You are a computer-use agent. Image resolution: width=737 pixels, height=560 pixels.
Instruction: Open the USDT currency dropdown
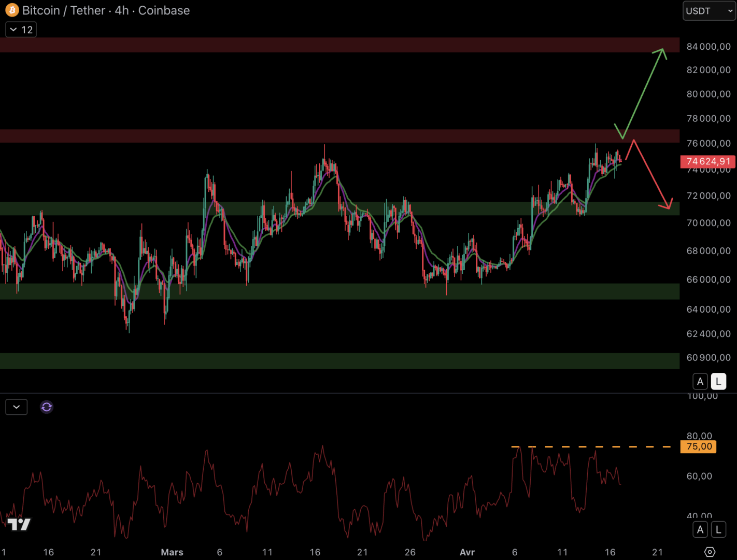click(708, 11)
